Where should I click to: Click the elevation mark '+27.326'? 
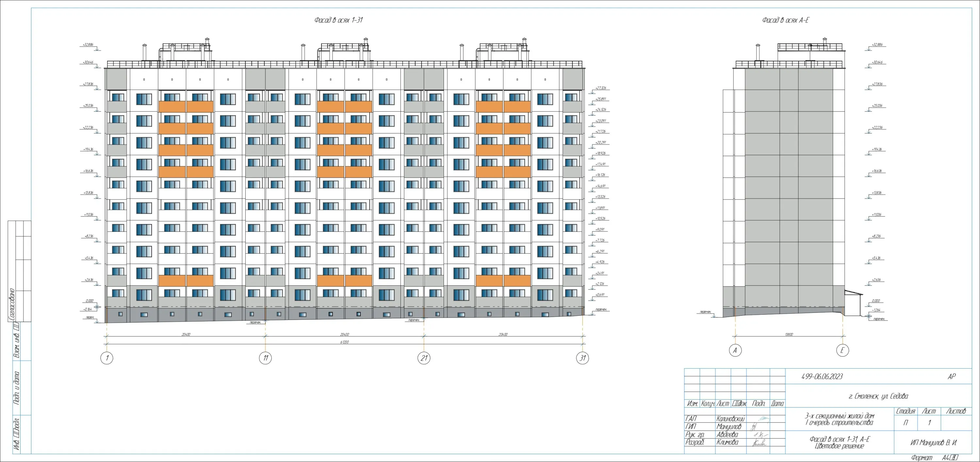(601, 88)
